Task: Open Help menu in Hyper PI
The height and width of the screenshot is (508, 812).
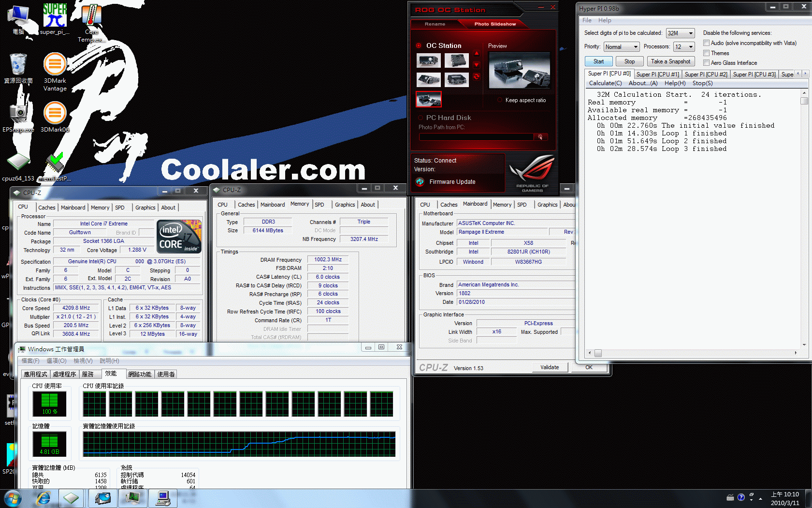Action: click(605, 20)
